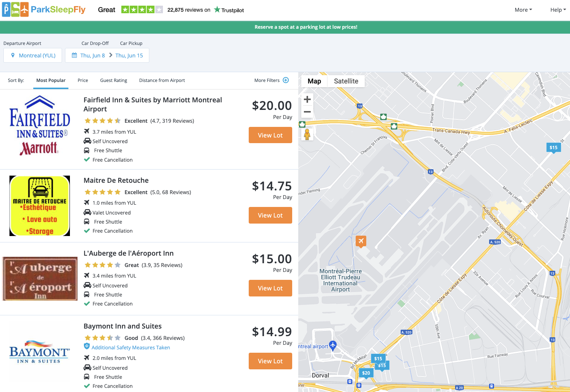Click the orange airplane airport marker
570x392 pixels.
coord(361,241)
